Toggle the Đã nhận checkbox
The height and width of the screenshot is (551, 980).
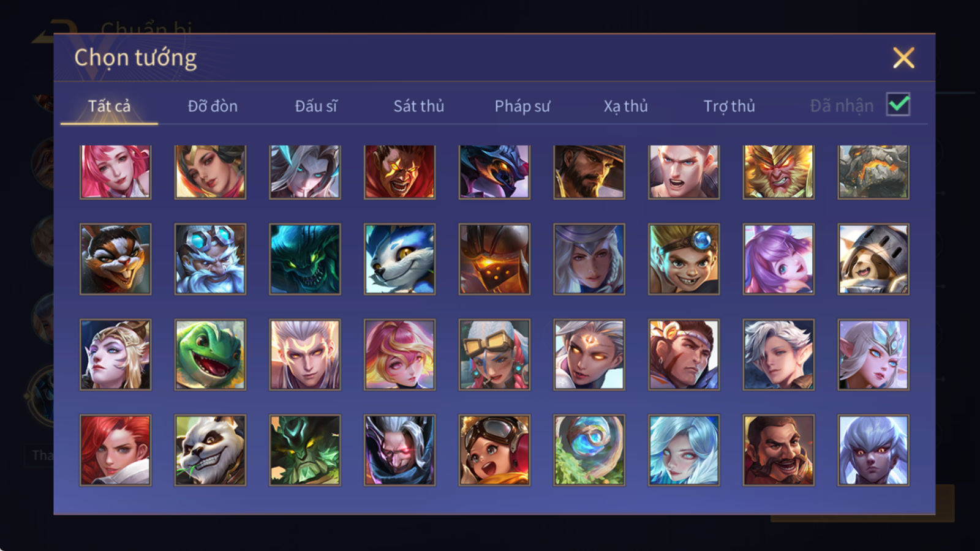pyautogui.click(x=898, y=104)
